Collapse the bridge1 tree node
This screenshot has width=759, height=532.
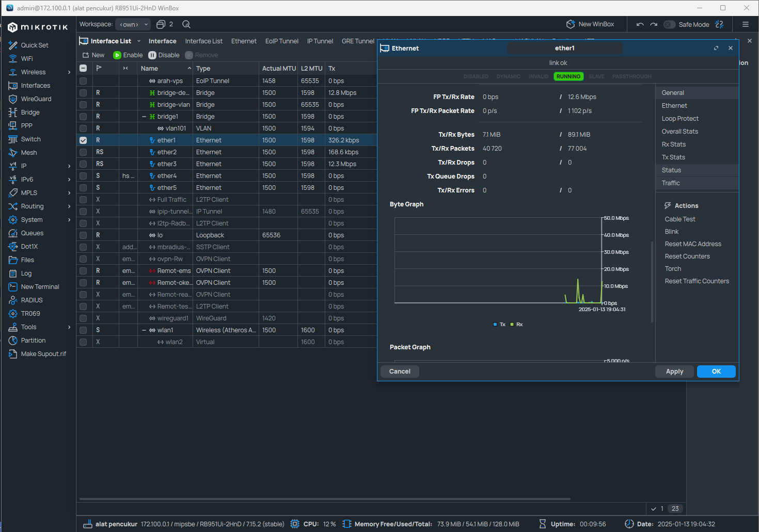pos(144,117)
